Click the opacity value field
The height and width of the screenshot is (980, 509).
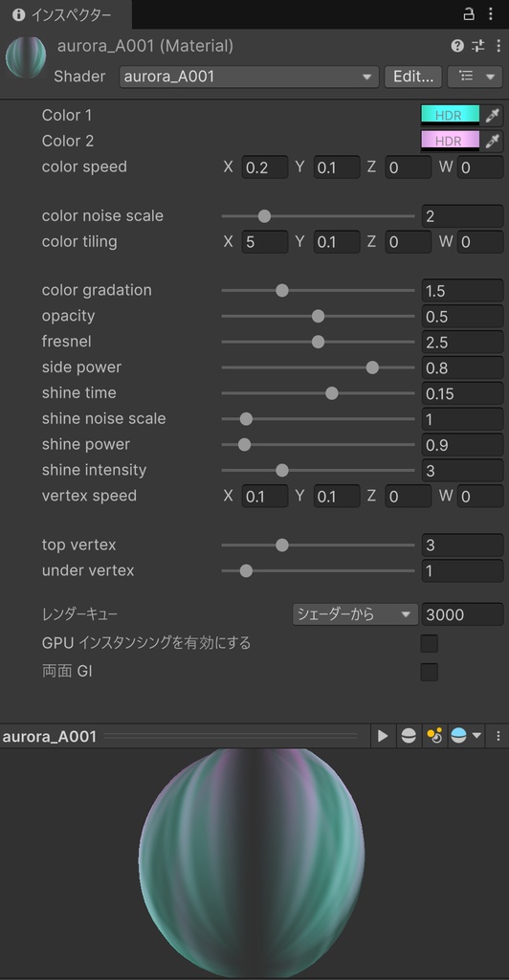(462, 316)
